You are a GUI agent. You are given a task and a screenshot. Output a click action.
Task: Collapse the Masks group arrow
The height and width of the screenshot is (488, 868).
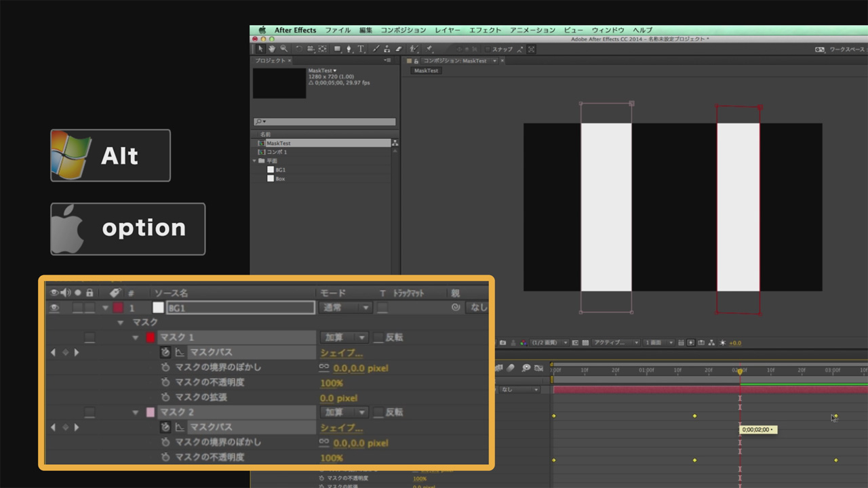[121, 323]
